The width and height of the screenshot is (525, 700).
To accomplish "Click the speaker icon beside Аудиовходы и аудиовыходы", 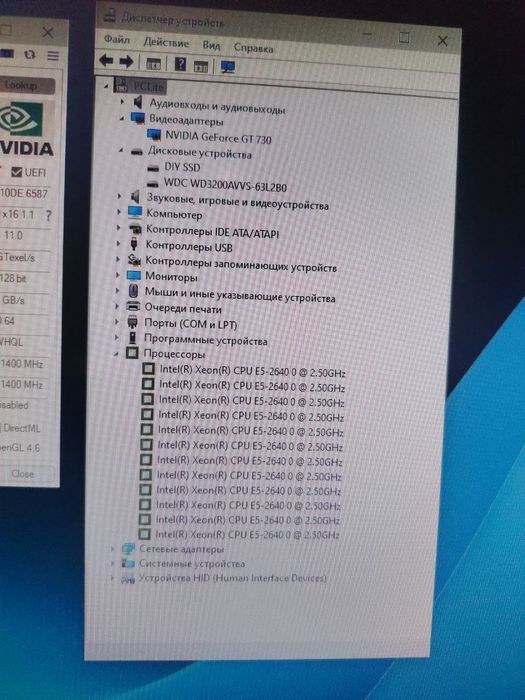I will click(x=138, y=102).
